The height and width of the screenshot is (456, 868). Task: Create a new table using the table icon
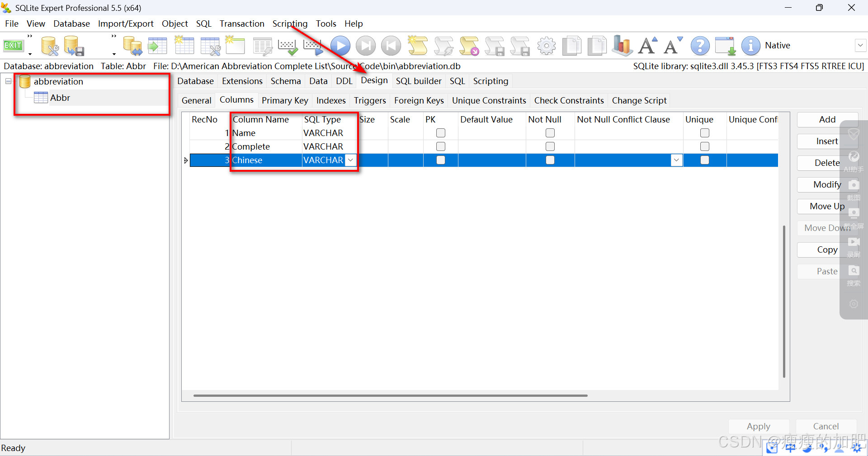click(x=184, y=46)
